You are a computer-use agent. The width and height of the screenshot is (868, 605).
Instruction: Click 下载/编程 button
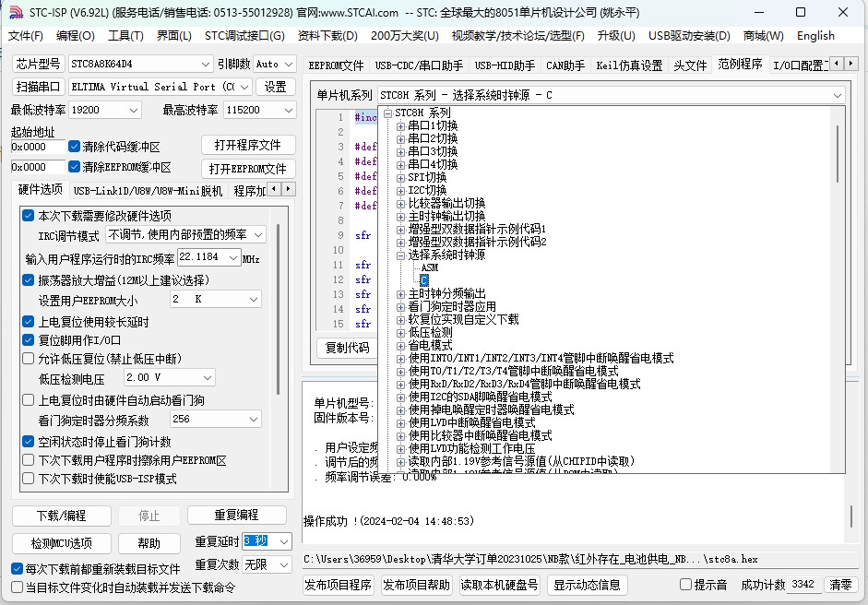[62, 516]
